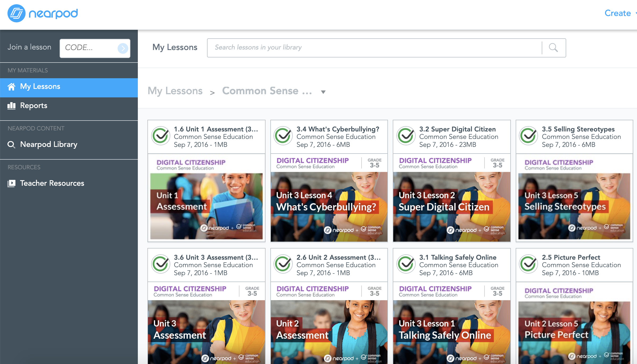Screen dimensions: 637x364
Task: Toggle checkmark on 2.5 Picture Perfect
Action: coord(529,264)
